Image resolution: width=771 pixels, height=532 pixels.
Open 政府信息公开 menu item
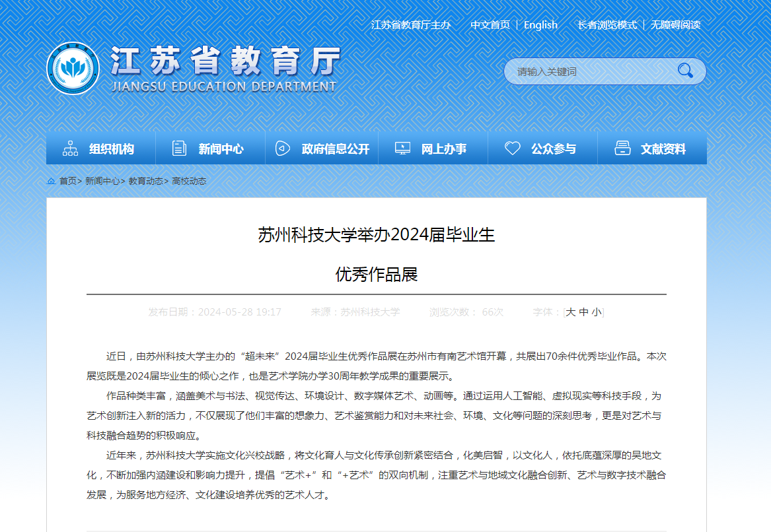pos(336,149)
